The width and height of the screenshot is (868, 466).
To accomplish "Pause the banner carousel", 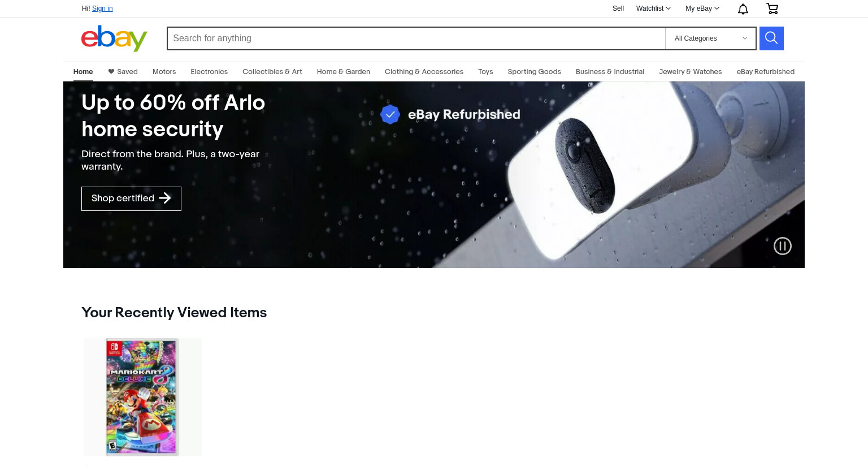I will coord(783,246).
